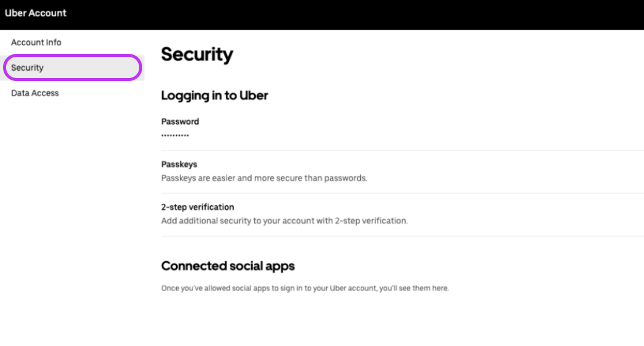Click the allowed social apps explanatory text

304,289
